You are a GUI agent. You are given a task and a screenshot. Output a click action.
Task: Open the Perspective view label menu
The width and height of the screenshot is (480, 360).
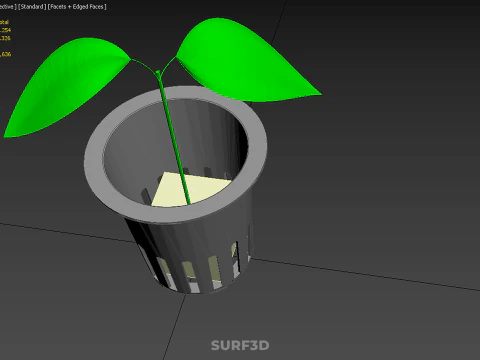pyautogui.click(x=8, y=6)
